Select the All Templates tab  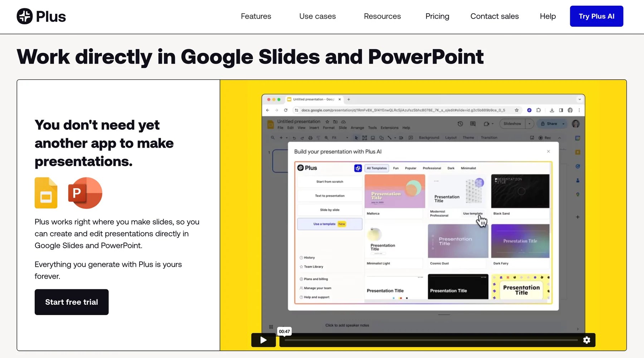coord(377,168)
